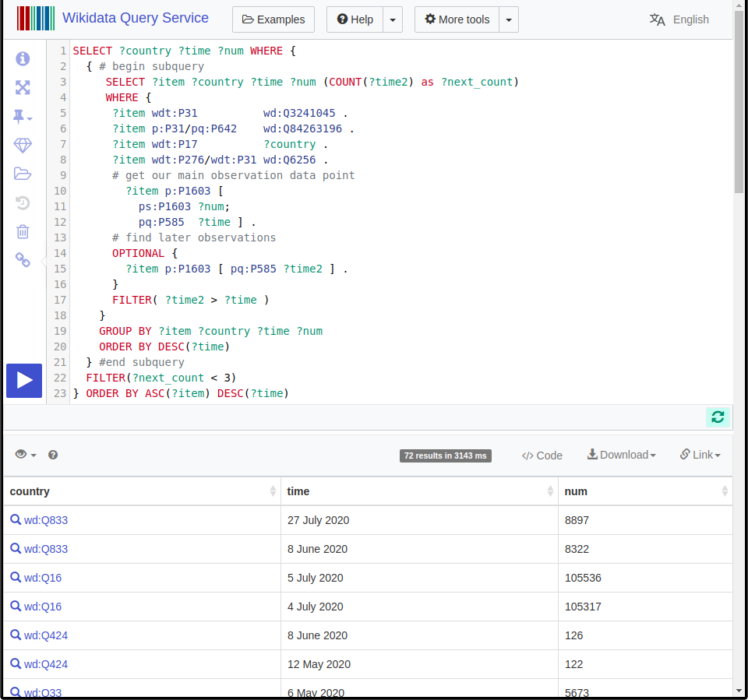Click the chain link sidebar icon
This screenshot has width=748, height=700.
coord(23,260)
